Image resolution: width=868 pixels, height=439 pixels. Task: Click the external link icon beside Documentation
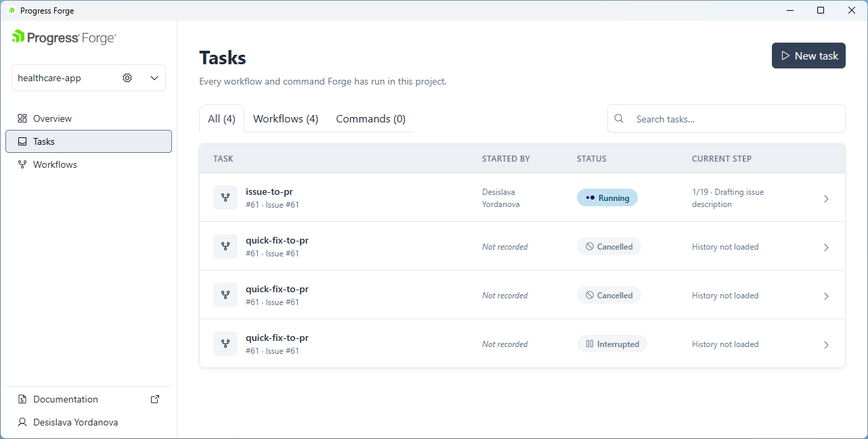pos(155,399)
